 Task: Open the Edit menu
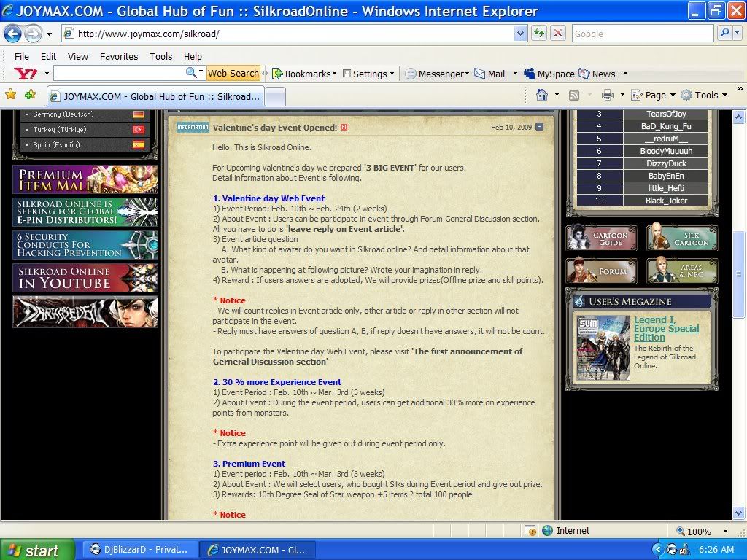coord(48,56)
